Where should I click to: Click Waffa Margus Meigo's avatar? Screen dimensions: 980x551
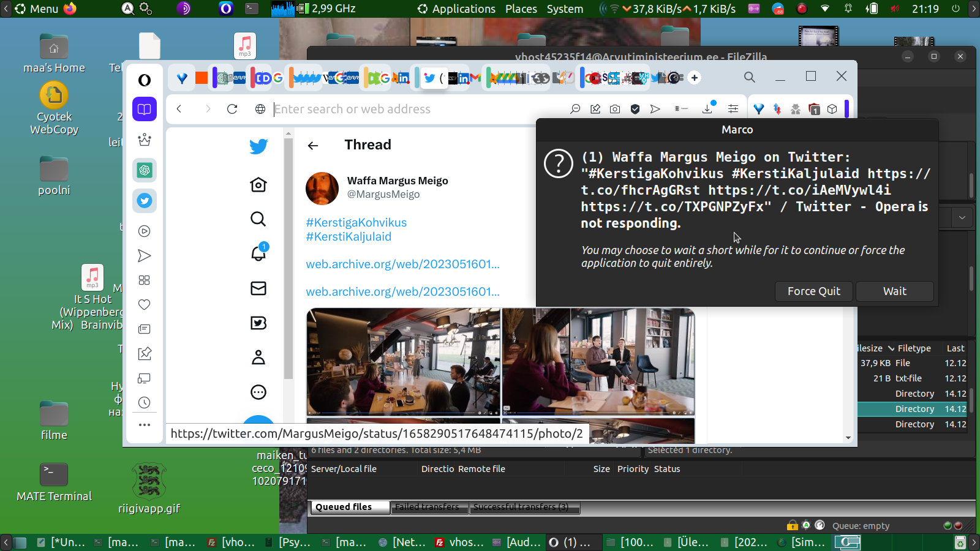tap(322, 188)
